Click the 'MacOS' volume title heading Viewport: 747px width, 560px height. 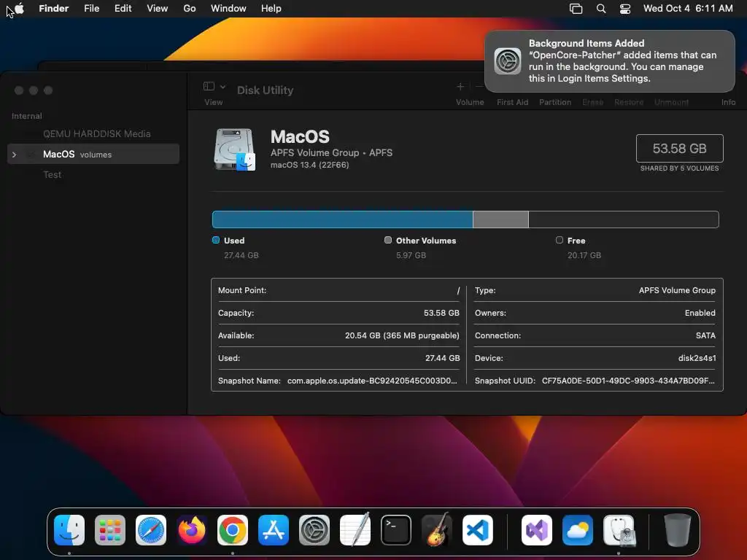pyautogui.click(x=300, y=136)
